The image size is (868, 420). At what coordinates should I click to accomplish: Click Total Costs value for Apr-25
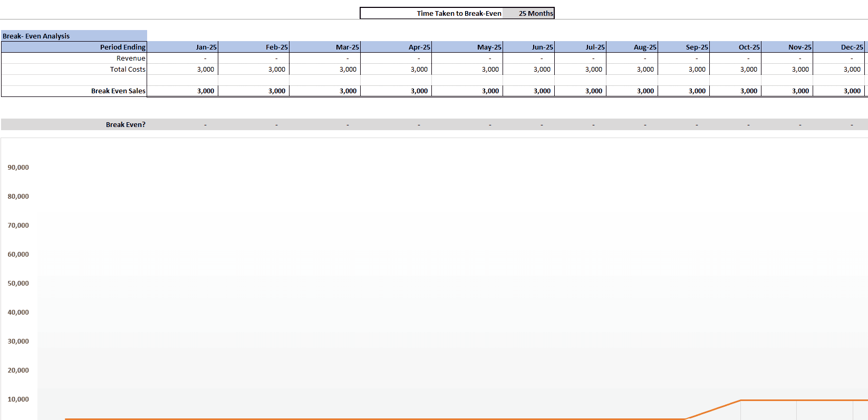click(396, 69)
